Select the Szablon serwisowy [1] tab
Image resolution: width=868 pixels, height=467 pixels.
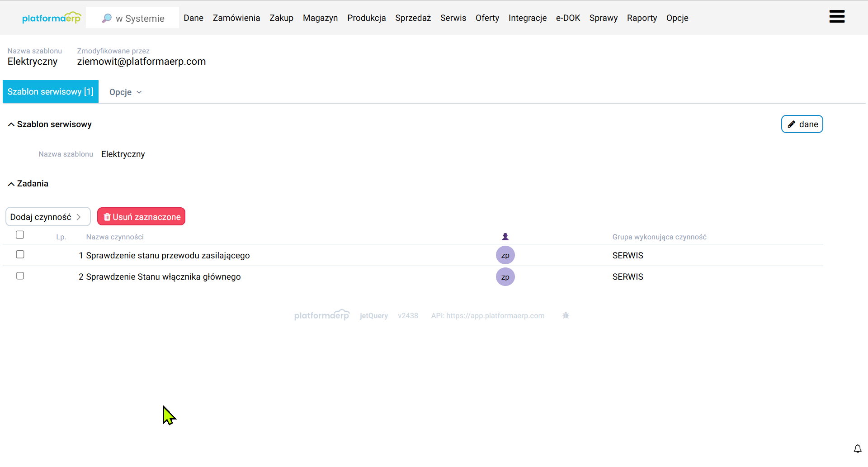[x=51, y=91]
